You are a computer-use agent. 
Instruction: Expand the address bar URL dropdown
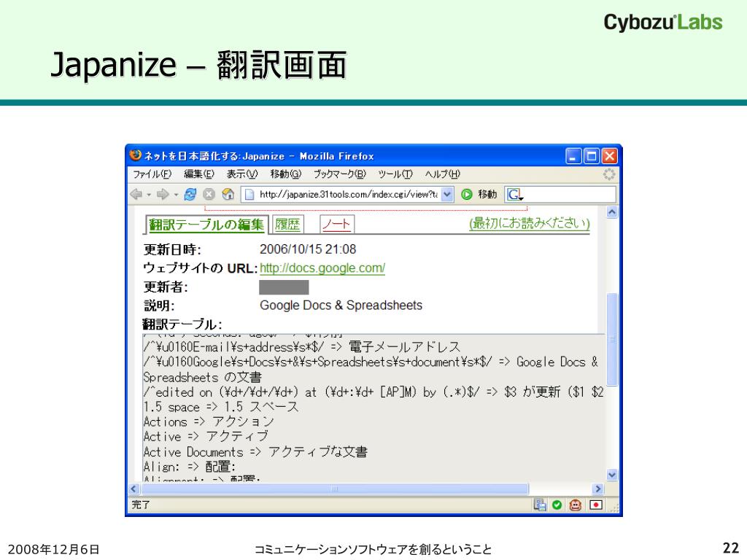tap(447, 194)
